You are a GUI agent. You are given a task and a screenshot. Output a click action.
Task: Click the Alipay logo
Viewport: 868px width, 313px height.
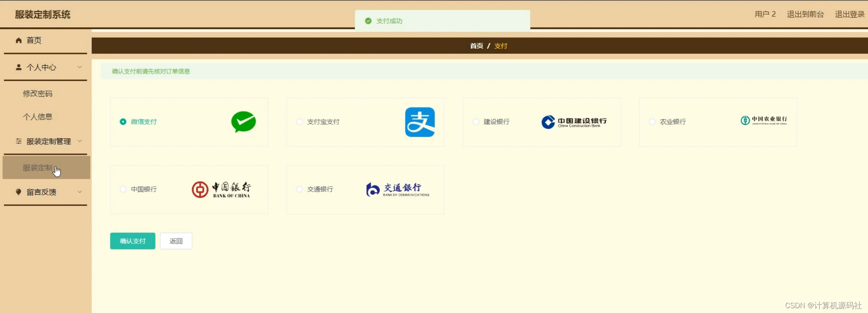(420, 122)
